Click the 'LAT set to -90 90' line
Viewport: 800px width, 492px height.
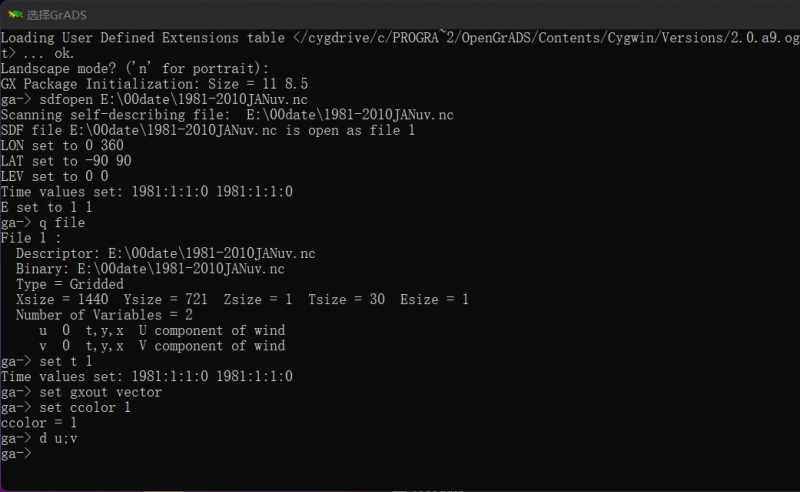point(66,161)
